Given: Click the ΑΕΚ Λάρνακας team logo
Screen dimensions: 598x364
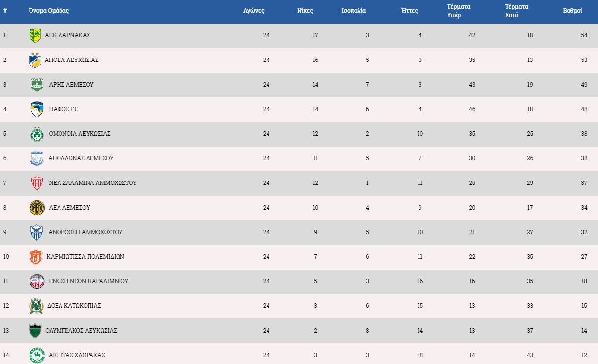Looking at the screenshot, I should click(35, 35).
